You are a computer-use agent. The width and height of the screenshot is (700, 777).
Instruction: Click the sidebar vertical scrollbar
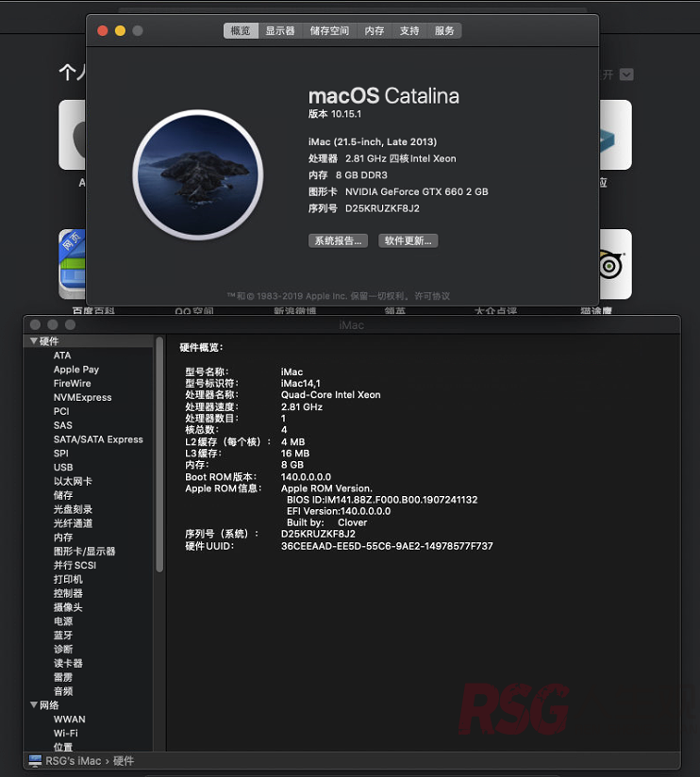(159, 455)
